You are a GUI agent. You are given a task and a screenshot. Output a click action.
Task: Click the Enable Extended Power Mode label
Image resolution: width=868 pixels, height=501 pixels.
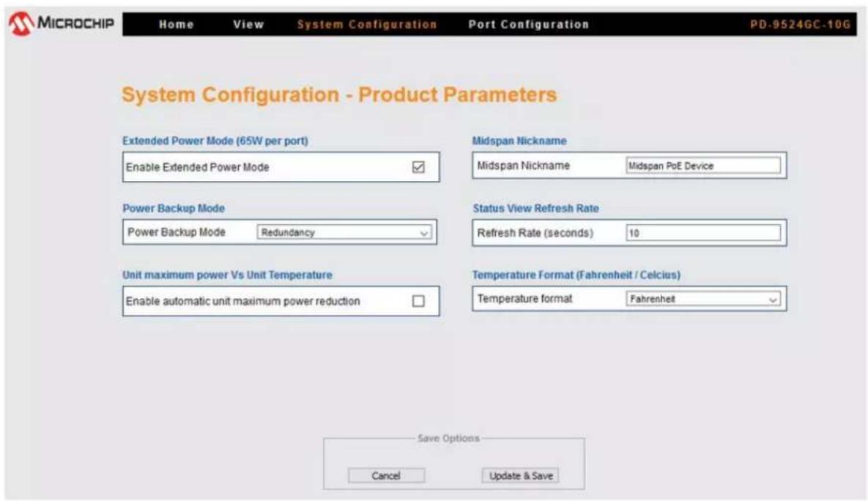[x=198, y=167]
